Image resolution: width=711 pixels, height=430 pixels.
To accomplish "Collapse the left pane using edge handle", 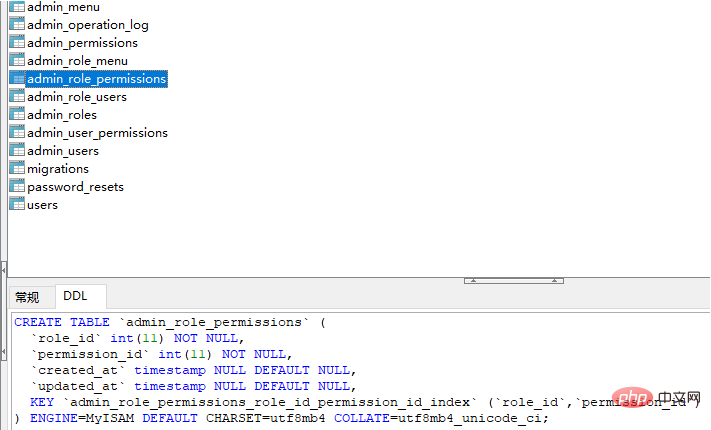I will 3,269.
